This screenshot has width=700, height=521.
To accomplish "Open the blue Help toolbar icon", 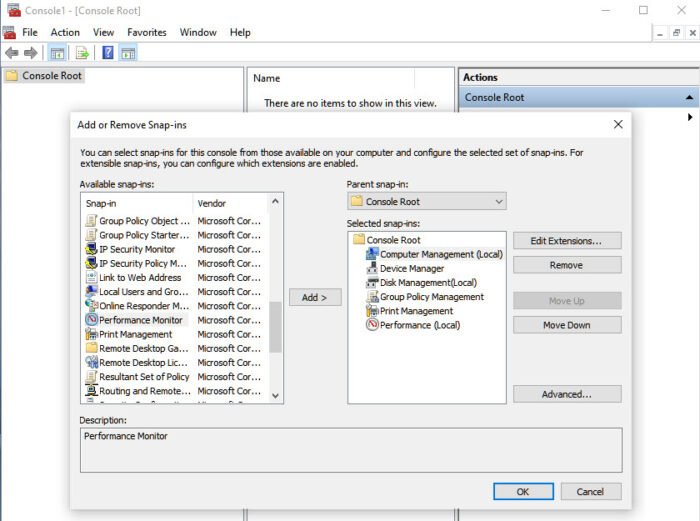I will point(107,53).
